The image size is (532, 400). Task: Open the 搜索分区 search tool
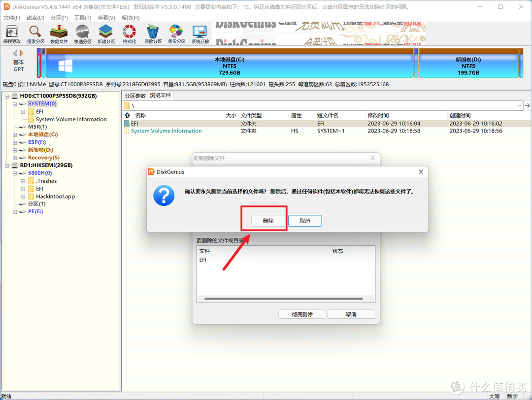tap(35, 34)
